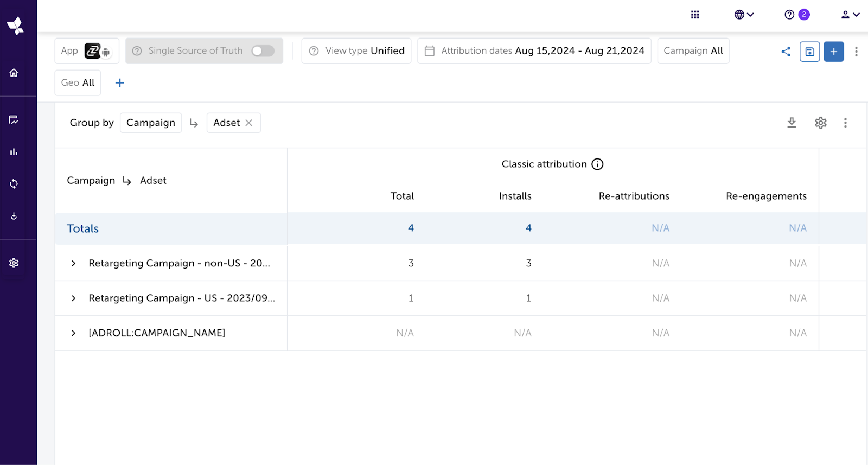Image resolution: width=868 pixels, height=465 pixels.
Task: Open the View type Unified filter
Action: (x=356, y=51)
